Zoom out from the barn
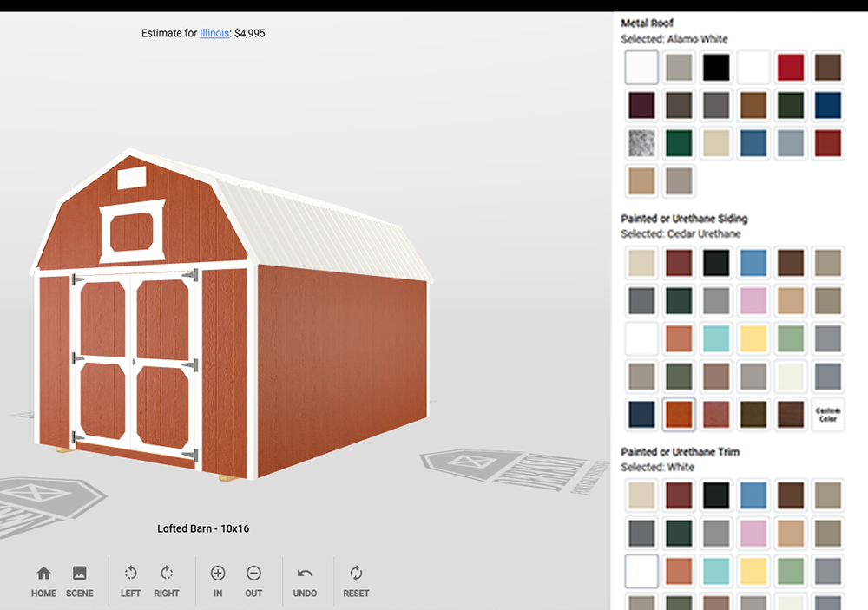Screen dimensions: 868x610 (x=253, y=580)
